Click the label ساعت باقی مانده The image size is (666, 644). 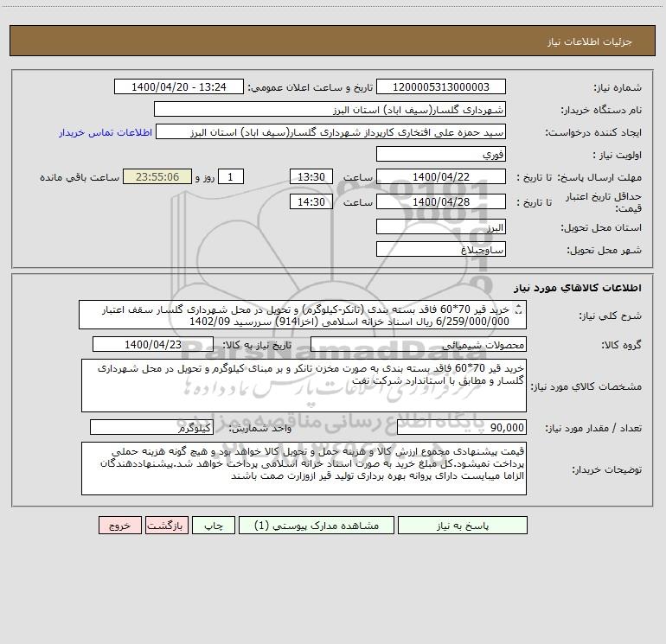tap(80, 177)
